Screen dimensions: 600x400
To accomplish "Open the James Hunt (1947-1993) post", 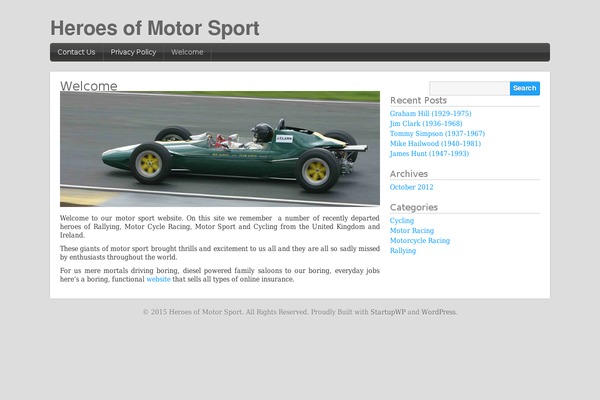I will pos(429,153).
